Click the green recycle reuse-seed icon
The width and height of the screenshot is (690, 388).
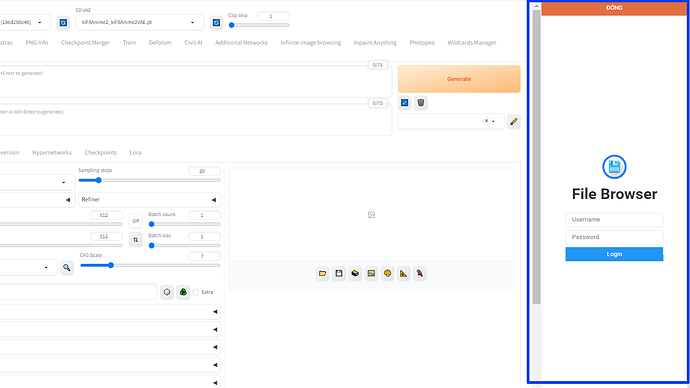183,292
